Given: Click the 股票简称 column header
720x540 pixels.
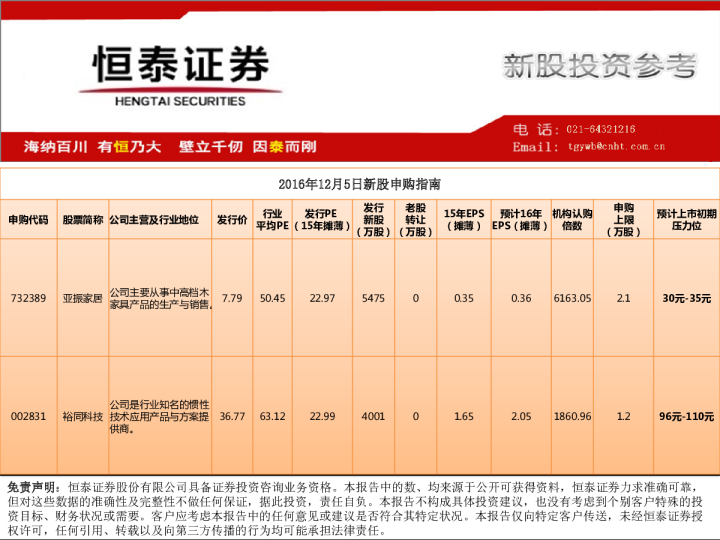Looking at the screenshot, I should click(83, 220).
